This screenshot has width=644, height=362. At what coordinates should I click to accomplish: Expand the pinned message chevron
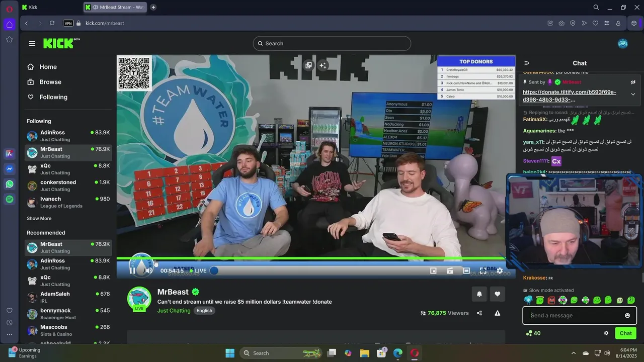[x=633, y=94]
